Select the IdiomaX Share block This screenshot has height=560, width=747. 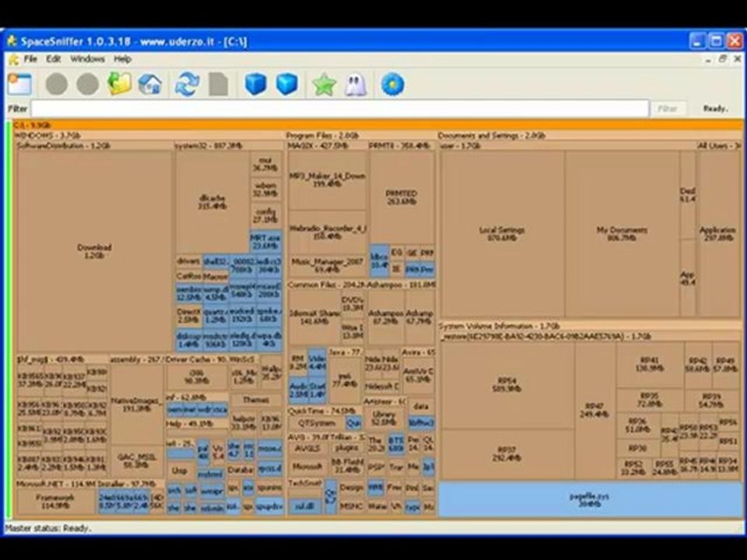coord(314,317)
